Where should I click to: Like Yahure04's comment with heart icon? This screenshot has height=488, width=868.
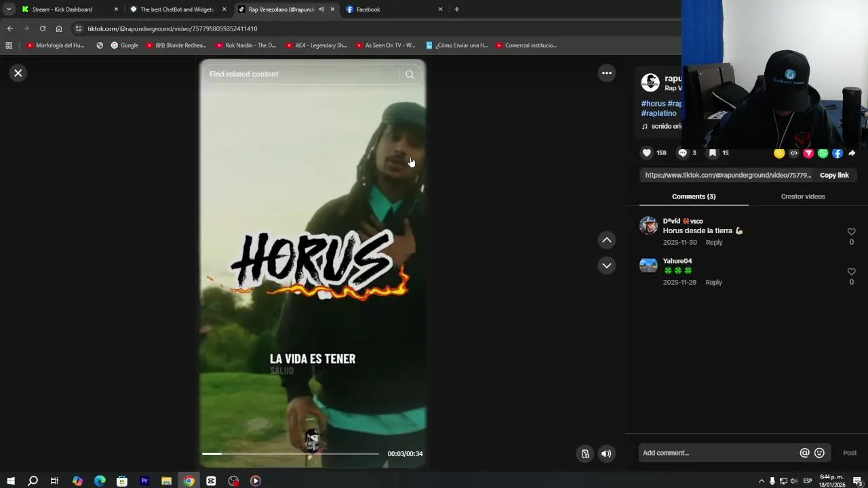852,272
